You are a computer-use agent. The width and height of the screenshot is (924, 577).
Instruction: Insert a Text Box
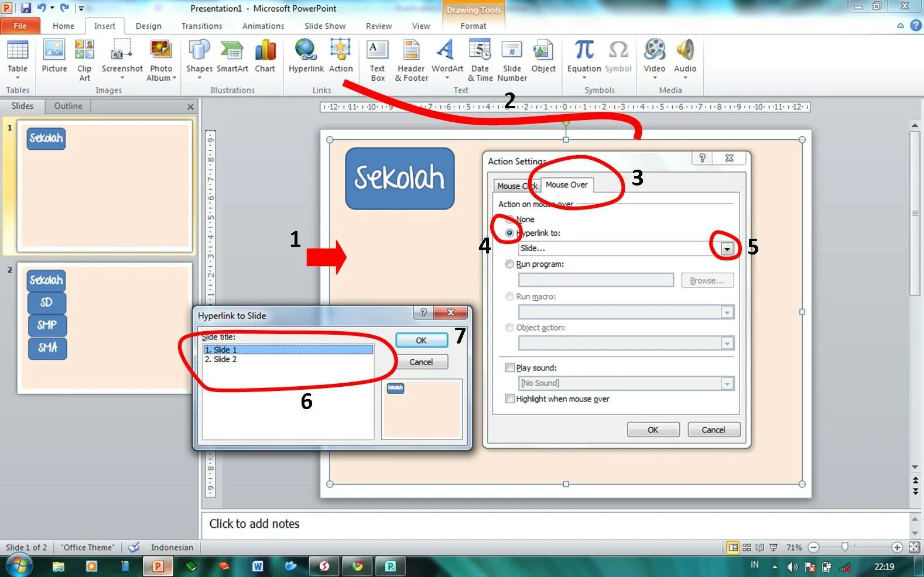pos(378,60)
